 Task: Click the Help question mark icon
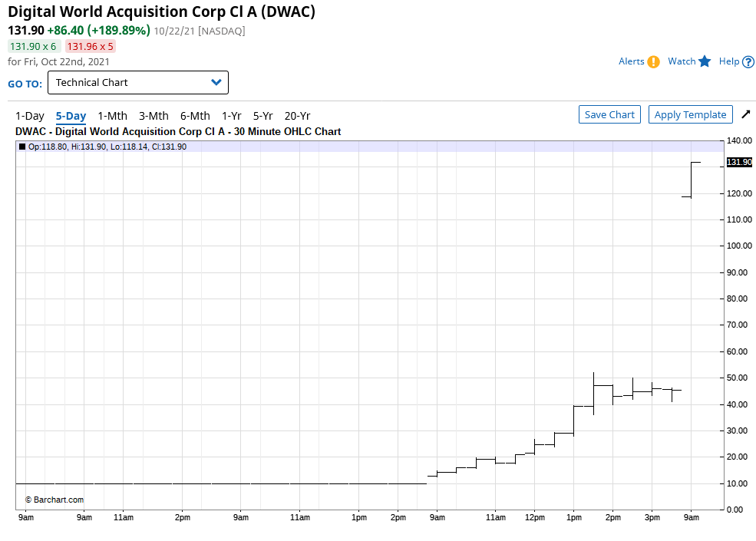[x=748, y=61]
